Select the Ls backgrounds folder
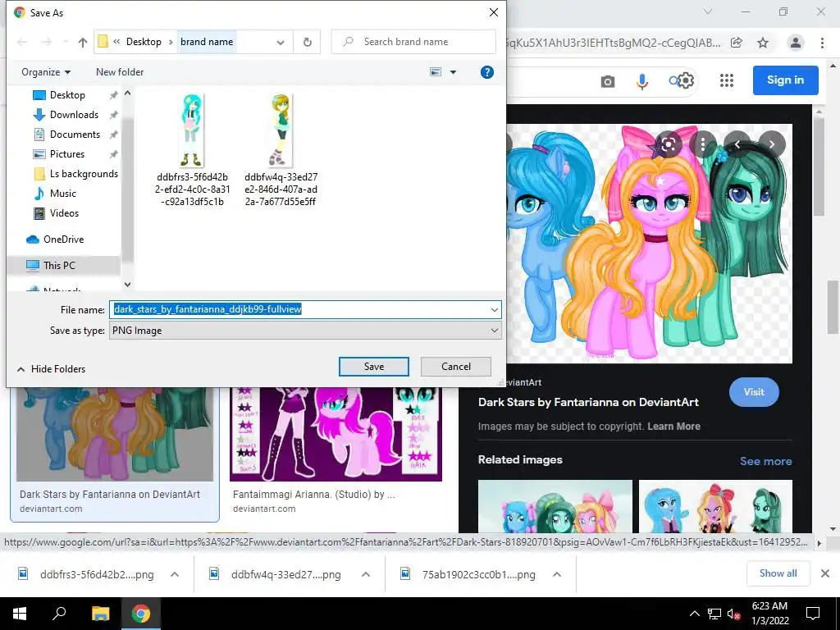Image resolution: width=840 pixels, height=630 pixels. 84,174
